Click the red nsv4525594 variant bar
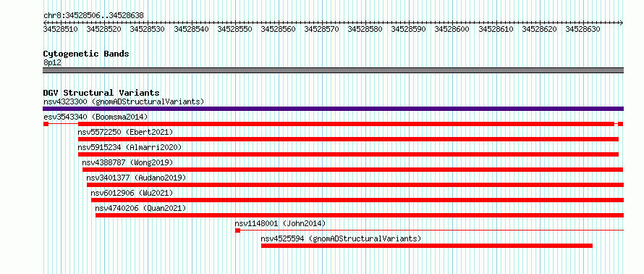644x274 pixels. [427, 246]
